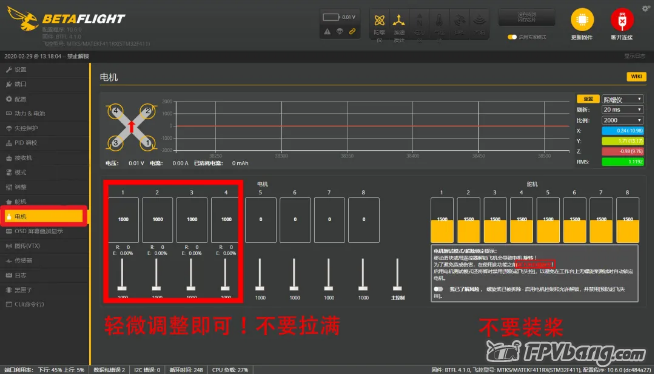The height and width of the screenshot is (375, 654).
Task: Click the motor 1 throttle slider
Action: (x=122, y=274)
